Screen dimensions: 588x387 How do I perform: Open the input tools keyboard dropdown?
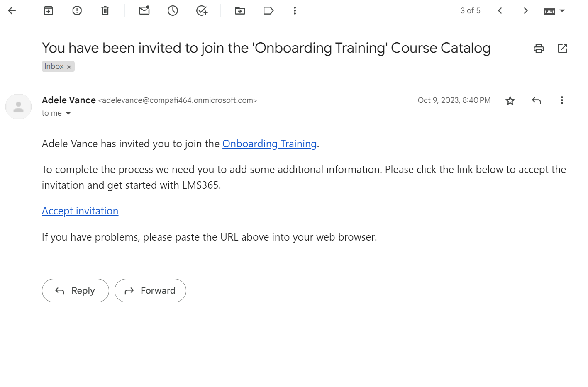pos(562,11)
